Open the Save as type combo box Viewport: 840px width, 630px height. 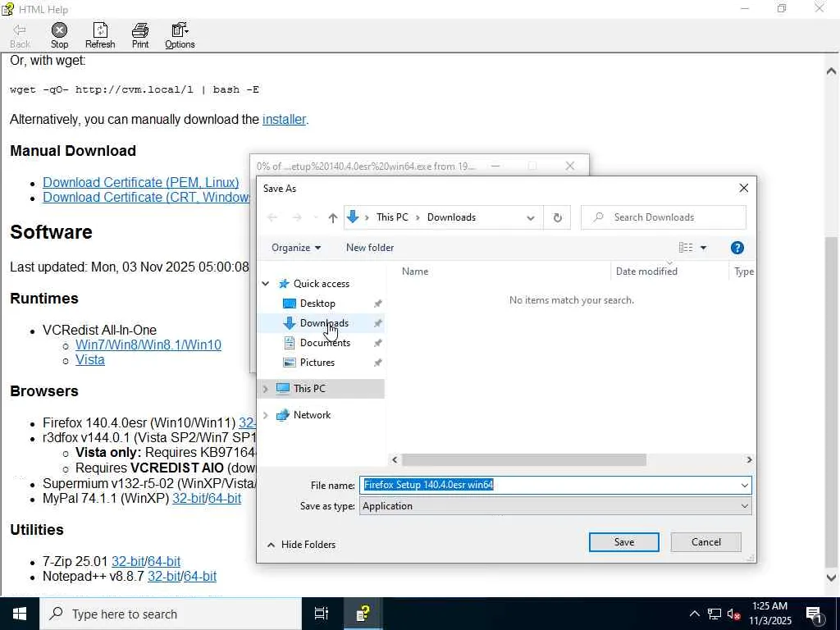(555, 506)
